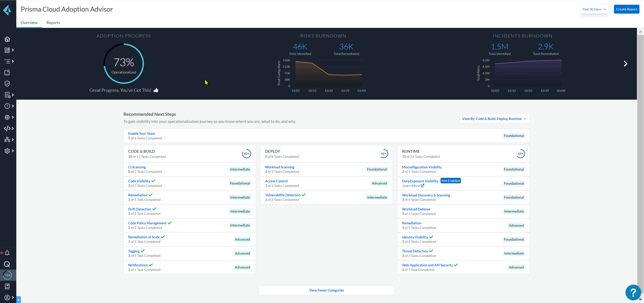
Task: Click the 73% Operationalized progress circle
Action: click(x=124, y=64)
